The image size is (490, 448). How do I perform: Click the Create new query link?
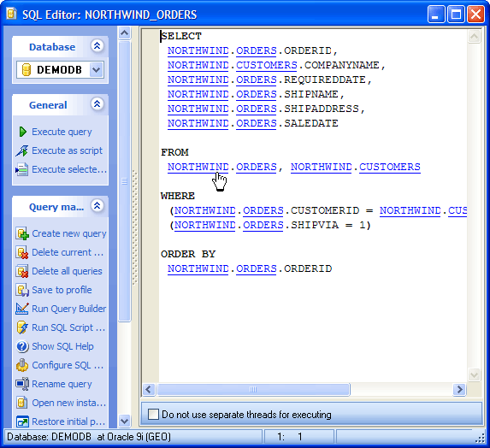[x=69, y=233]
